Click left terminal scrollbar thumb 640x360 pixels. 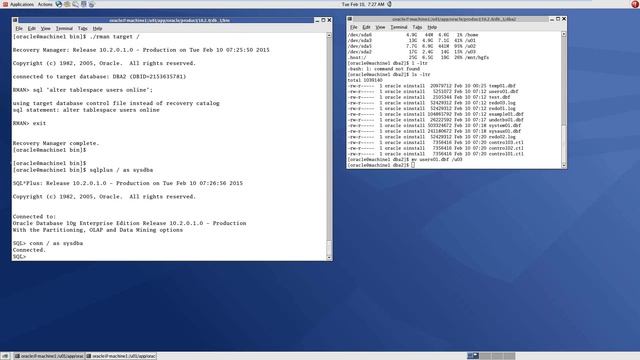click(x=329, y=247)
